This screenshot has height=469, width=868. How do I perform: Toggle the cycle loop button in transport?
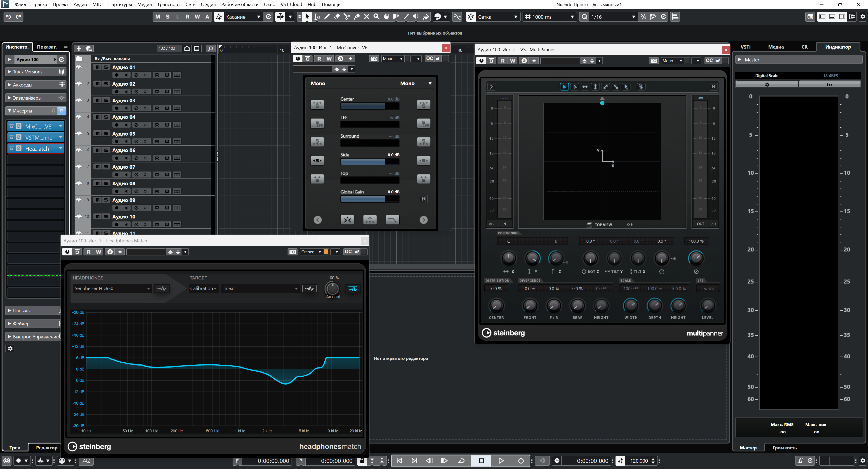click(x=462, y=461)
